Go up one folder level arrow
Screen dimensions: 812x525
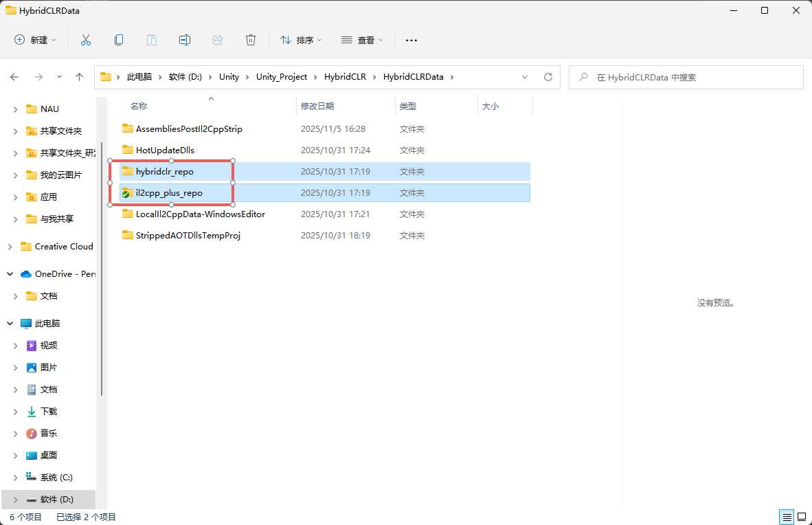point(79,77)
